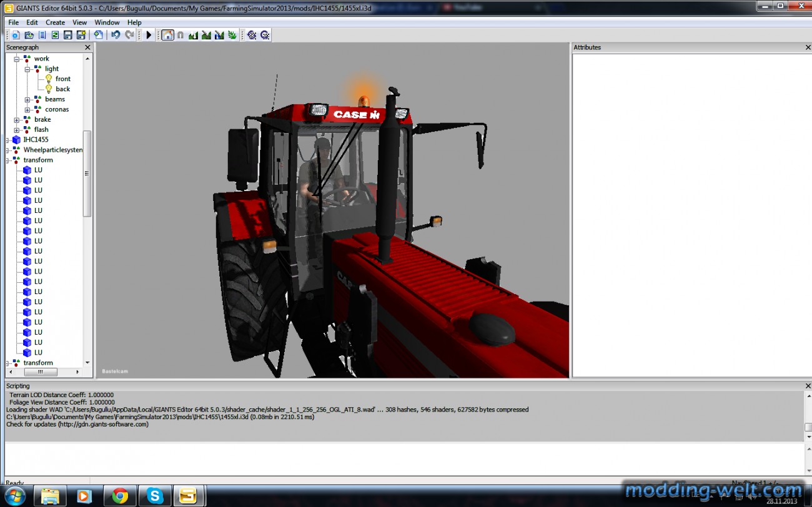Click the first checkered sphere toolbar icon

pyautogui.click(x=252, y=35)
